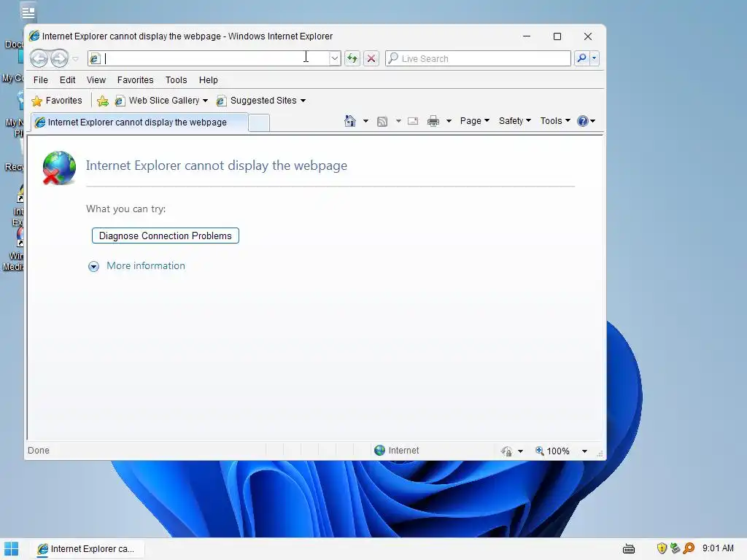Click the Done status bar text
This screenshot has width=747, height=560.
coord(39,451)
